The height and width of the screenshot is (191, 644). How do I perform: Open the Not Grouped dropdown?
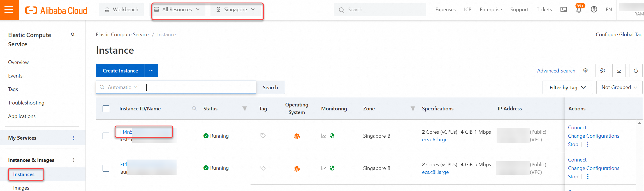pyautogui.click(x=619, y=87)
